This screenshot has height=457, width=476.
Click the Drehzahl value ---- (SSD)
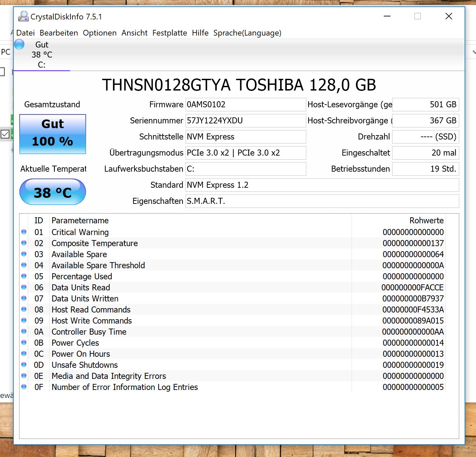(x=426, y=137)
